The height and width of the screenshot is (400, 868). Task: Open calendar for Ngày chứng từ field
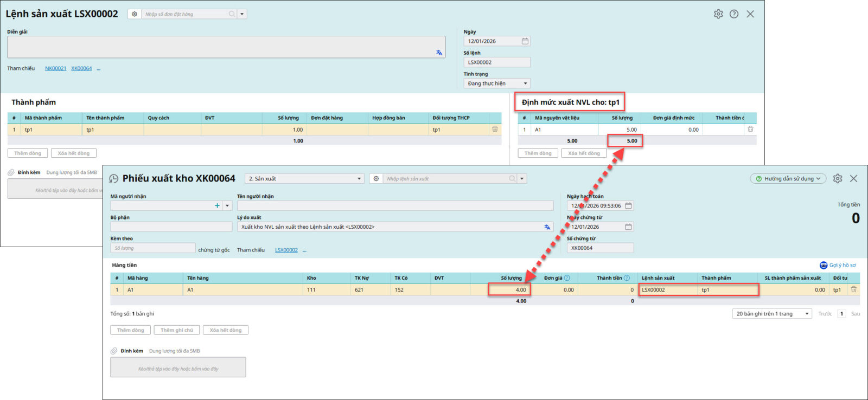click(628, 227)
